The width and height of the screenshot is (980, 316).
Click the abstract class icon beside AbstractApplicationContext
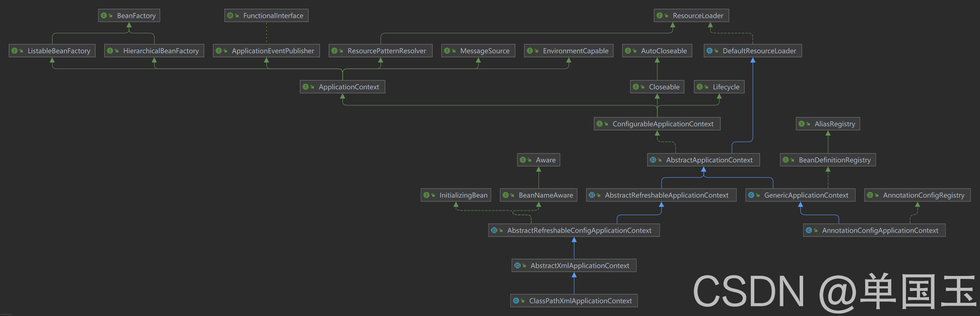(653, 160)
